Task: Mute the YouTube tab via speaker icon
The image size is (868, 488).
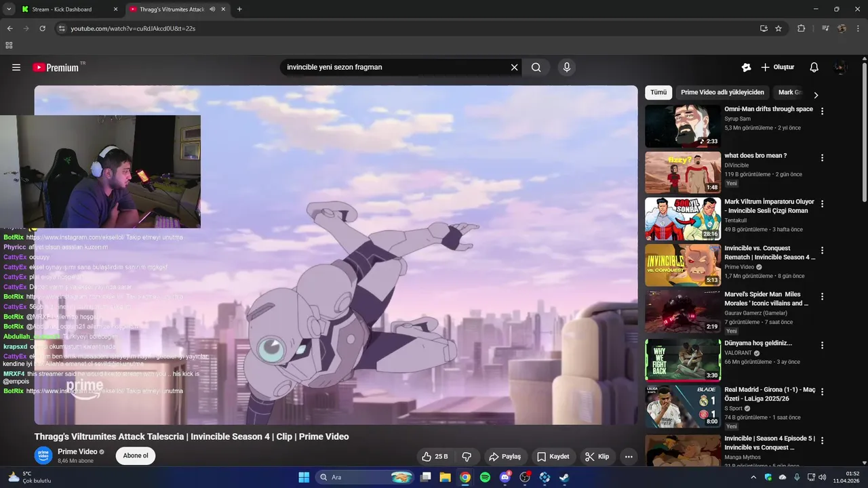Action: (x=212, y=9)
